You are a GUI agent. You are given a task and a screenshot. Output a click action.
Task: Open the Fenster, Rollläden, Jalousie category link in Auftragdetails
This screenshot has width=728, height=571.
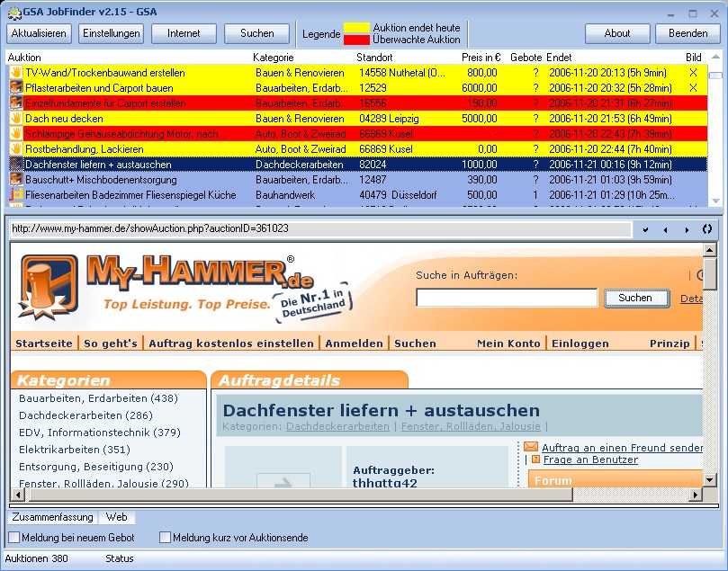(471, 426)
